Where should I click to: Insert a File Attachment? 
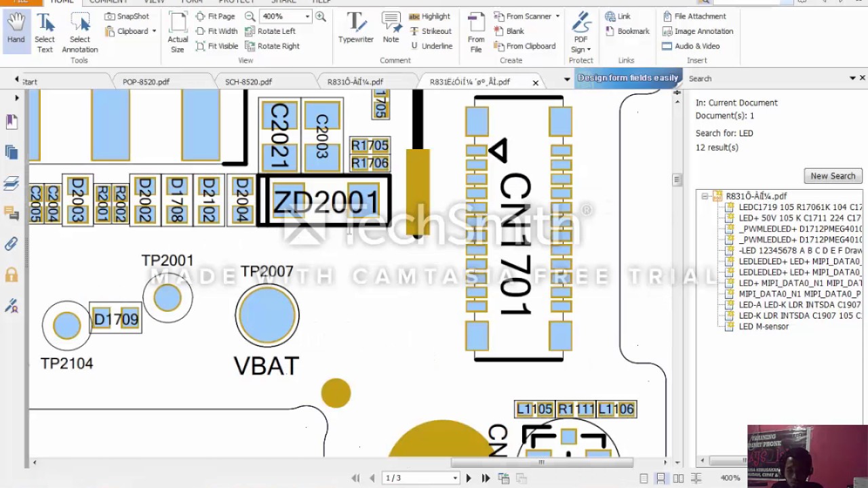pos(694,16)
